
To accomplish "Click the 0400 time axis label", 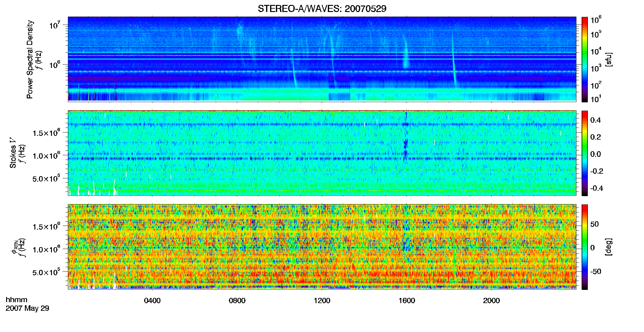I will pos(152,301).
